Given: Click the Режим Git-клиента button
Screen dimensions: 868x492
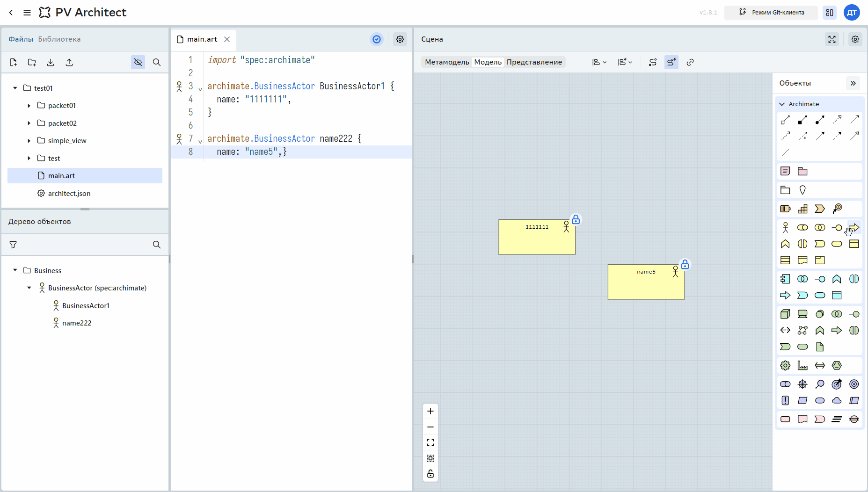Looking at the screenshot, I should (x=771, y=13).
